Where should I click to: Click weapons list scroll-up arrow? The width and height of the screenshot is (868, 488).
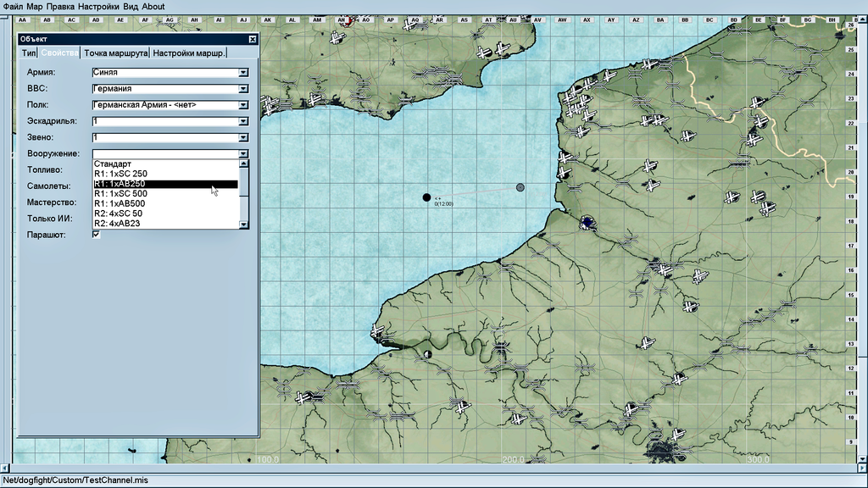[x=243, y=164]
